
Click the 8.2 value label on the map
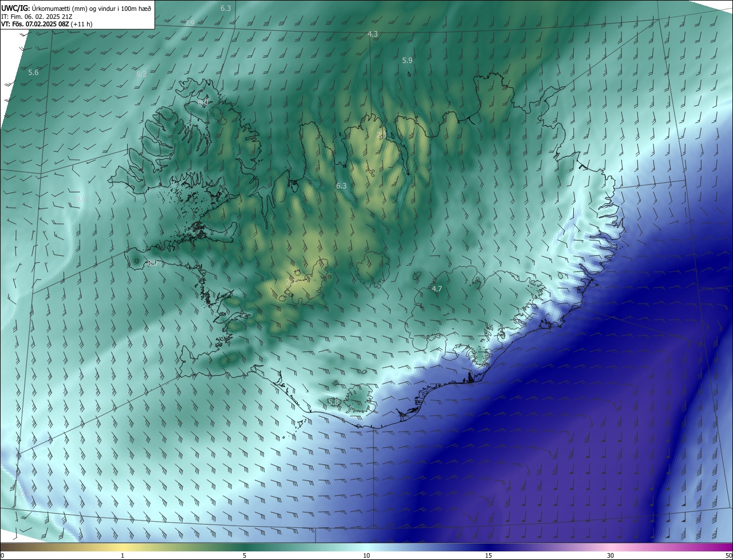[x=141, y=74]
